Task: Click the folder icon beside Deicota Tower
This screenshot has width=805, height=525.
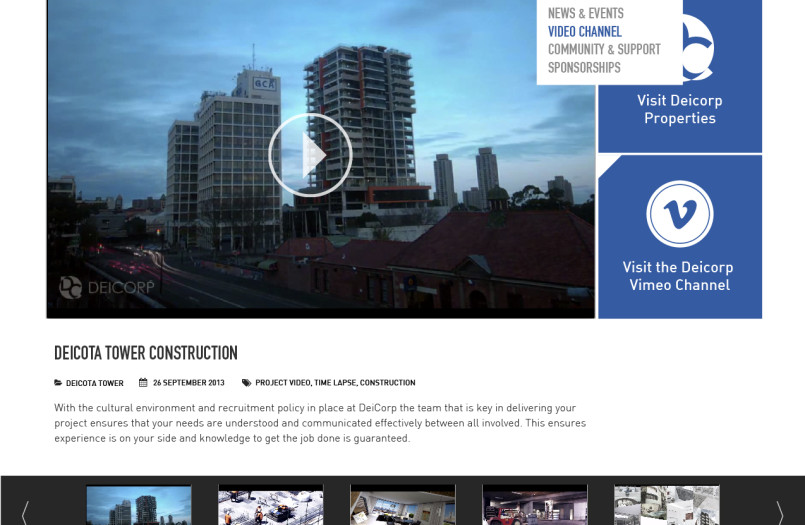Action: (58, 383)
